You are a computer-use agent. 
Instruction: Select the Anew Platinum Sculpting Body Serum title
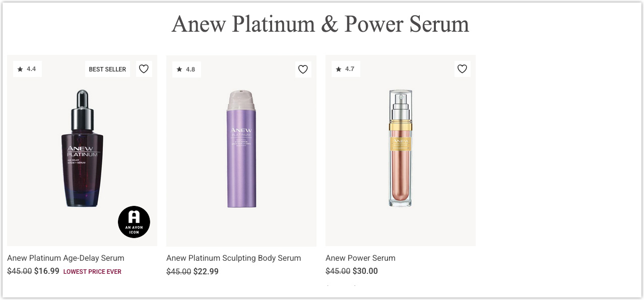tap(233, 258)
